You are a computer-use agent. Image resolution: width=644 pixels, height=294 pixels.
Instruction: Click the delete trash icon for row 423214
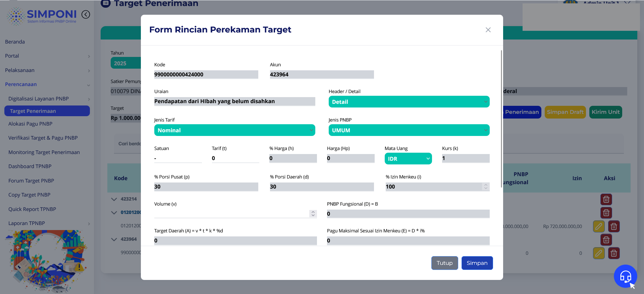[606, 200]
